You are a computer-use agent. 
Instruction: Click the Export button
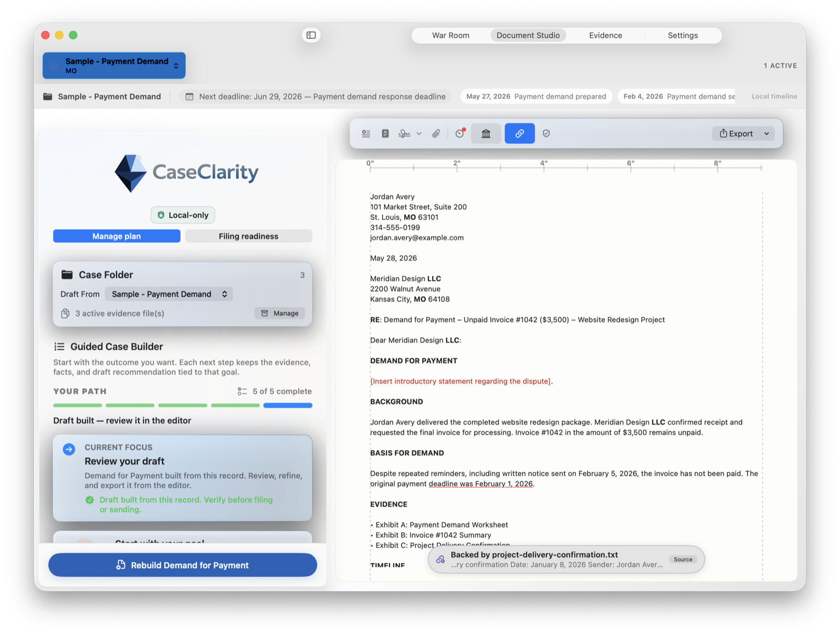click(736, 134)
